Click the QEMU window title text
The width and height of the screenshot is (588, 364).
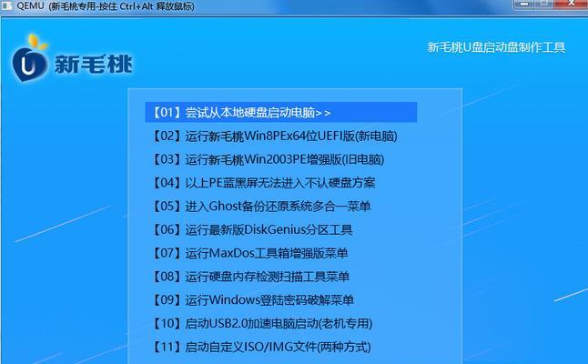(x=106, y=5)
